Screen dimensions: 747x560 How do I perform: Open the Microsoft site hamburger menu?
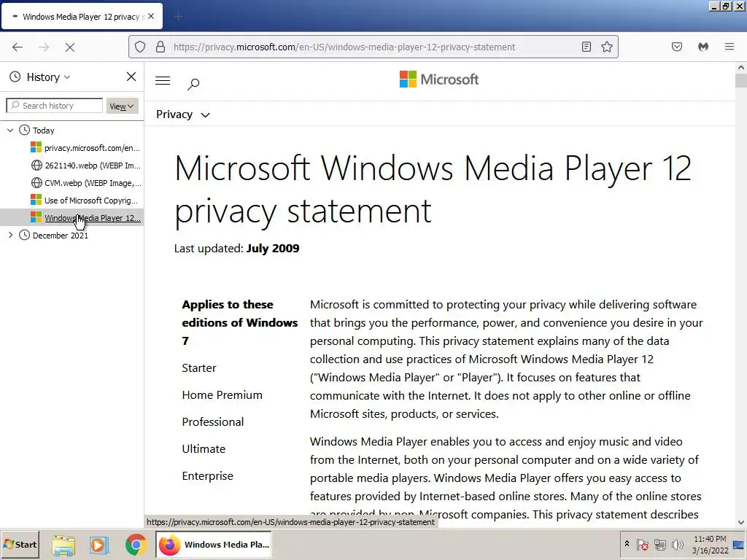(x=163, y=80)
